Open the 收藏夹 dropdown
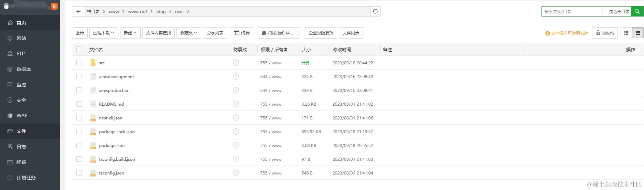The width and height of the screenshot is (644, 190). tap(189, 33)
